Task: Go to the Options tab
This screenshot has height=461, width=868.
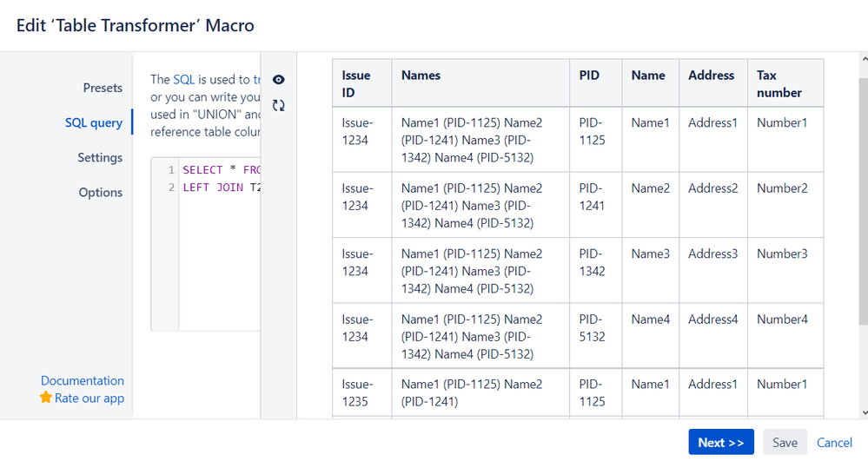Action: [x=101, y=192]
